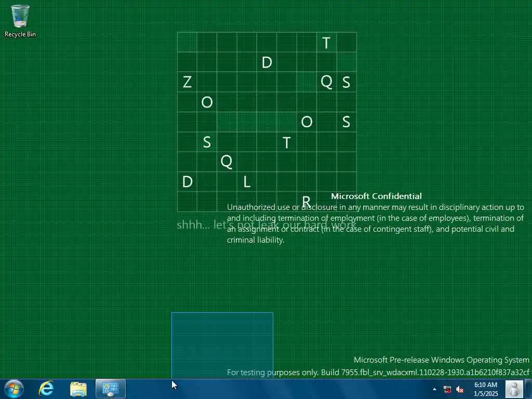532x399 pixels.
Task: Select the Q tile directly beside an S
Action: [x=326, y=82]
